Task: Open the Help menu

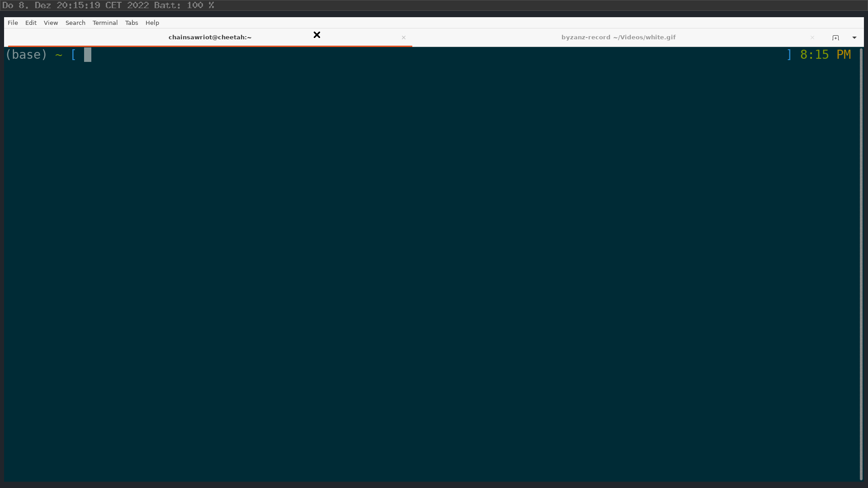Action: tap(152, 23)
